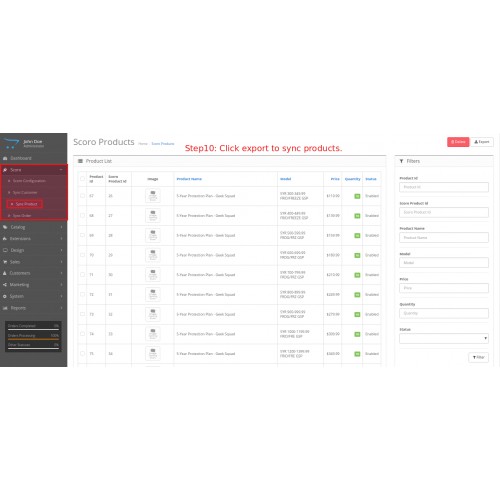Open the Sales cart menu
This screenshot has width=500, height=500.
33,262
